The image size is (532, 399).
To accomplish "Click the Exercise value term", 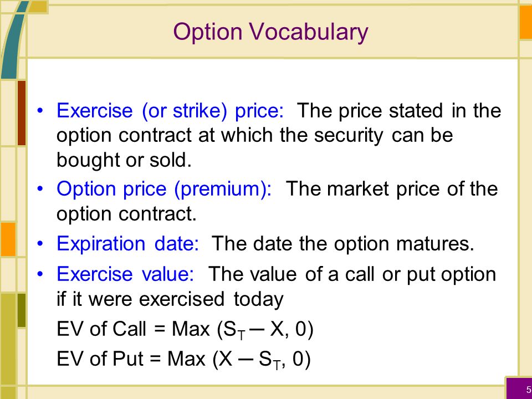I will tap(125, 274).
